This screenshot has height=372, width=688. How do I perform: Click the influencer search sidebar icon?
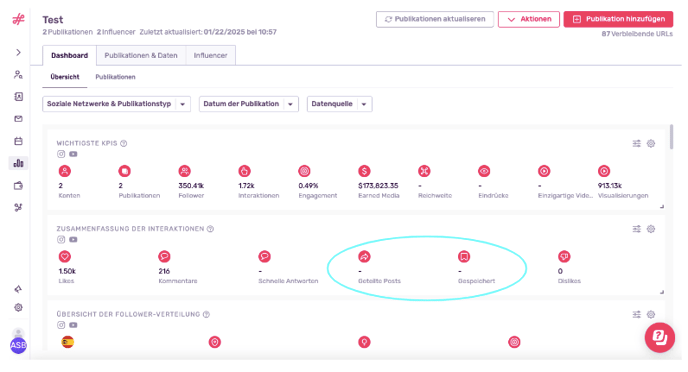(18, 75)
